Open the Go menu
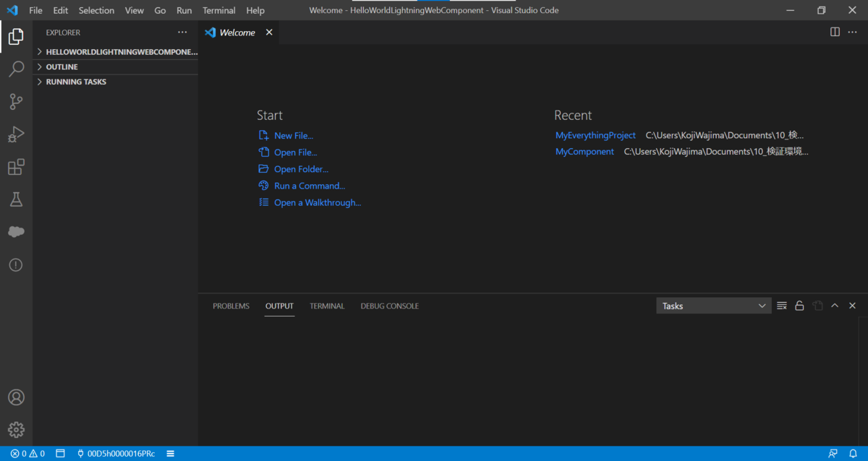868x461 pixels. click(x=160, y=10)
